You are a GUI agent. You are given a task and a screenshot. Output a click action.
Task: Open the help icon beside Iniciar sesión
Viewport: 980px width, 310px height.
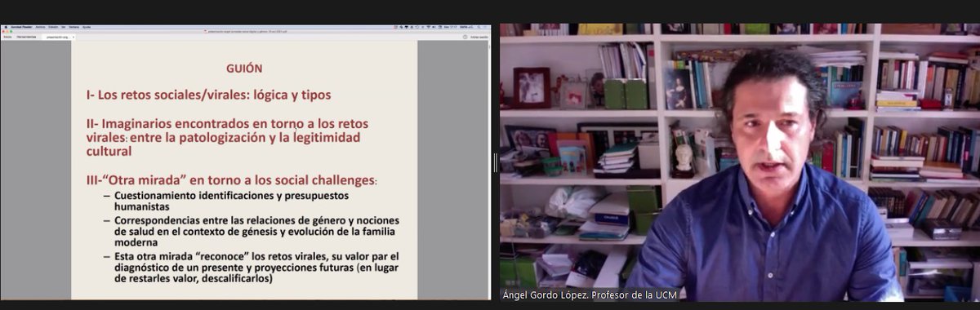(465, 37)
